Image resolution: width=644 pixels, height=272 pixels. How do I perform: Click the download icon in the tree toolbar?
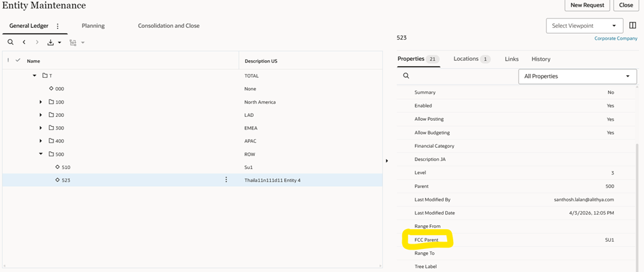(51, 42)
